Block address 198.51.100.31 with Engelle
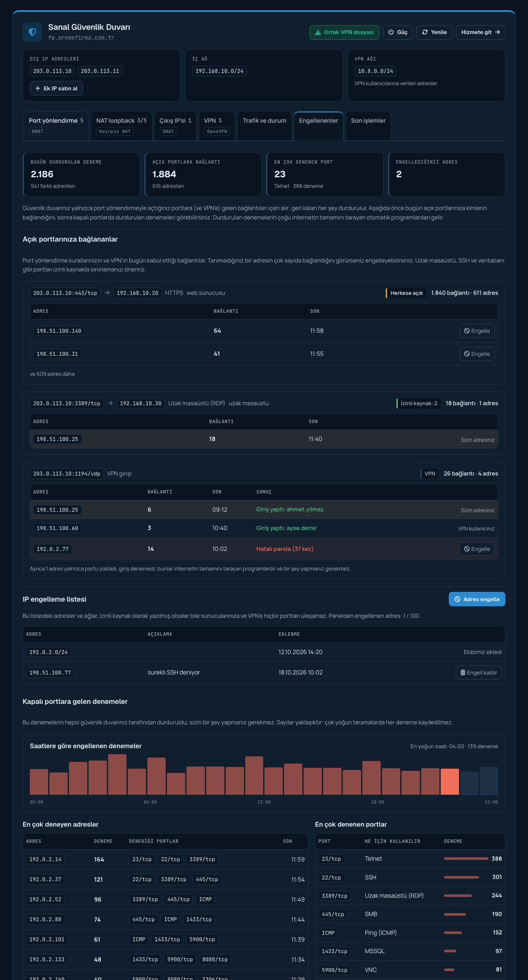This screenshot has width=528, height=980. [x=477, y=354]
